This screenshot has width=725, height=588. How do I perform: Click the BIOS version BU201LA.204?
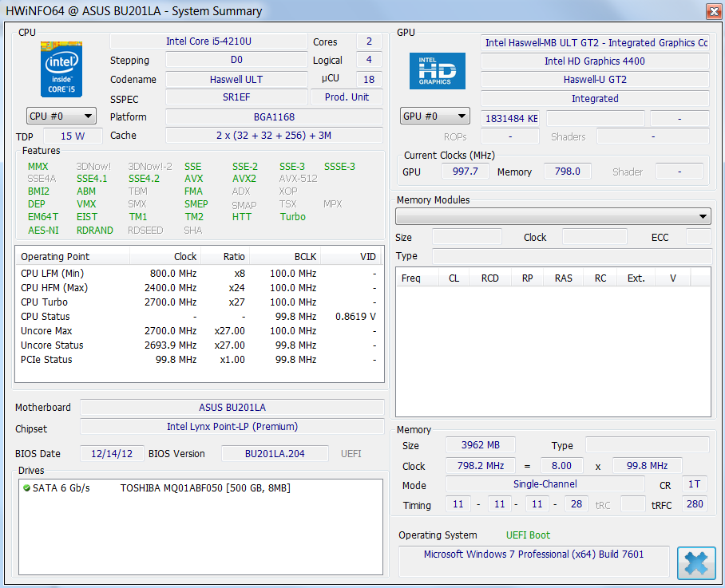tap(275, 454)
